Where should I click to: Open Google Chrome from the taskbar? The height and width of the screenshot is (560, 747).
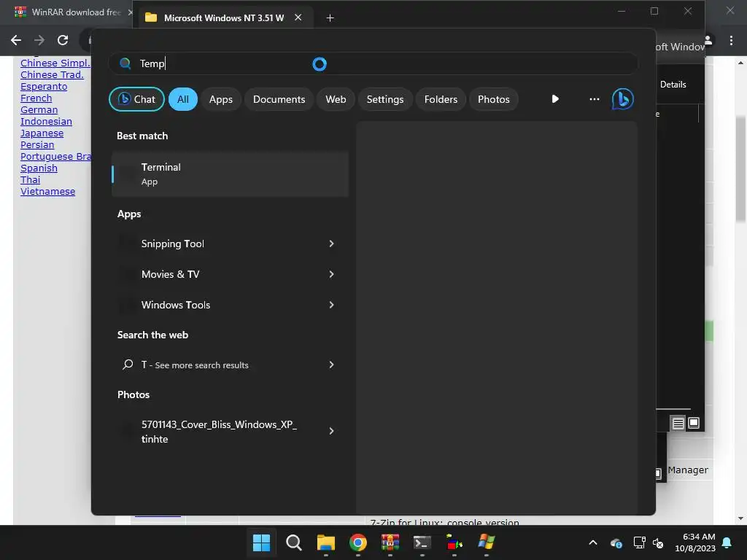357,542
